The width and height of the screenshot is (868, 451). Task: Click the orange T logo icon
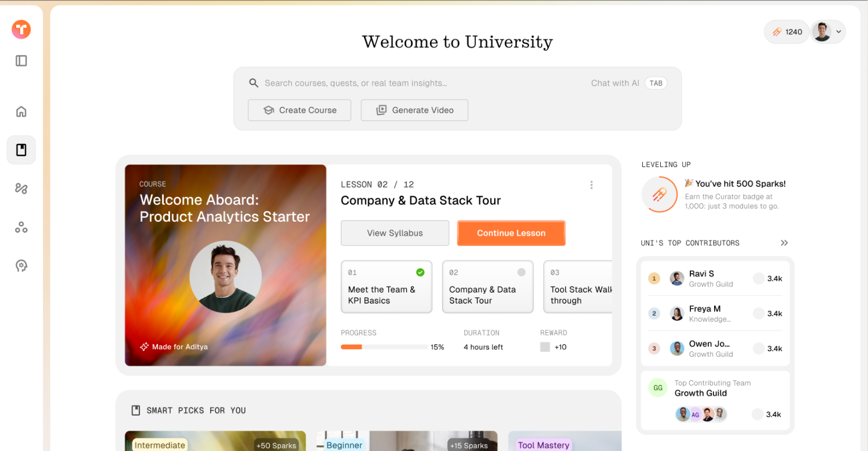[x=21, y=29]
